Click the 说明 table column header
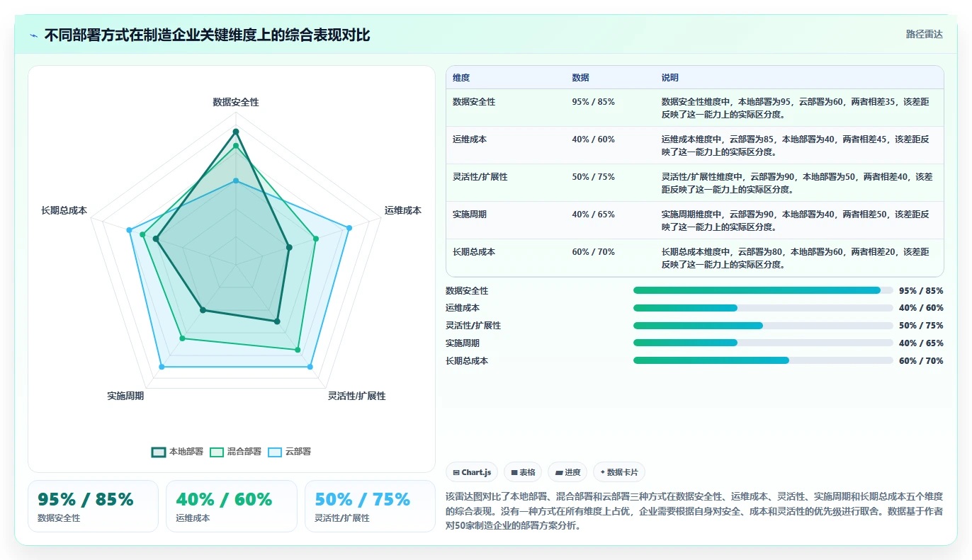 [670, 78]
